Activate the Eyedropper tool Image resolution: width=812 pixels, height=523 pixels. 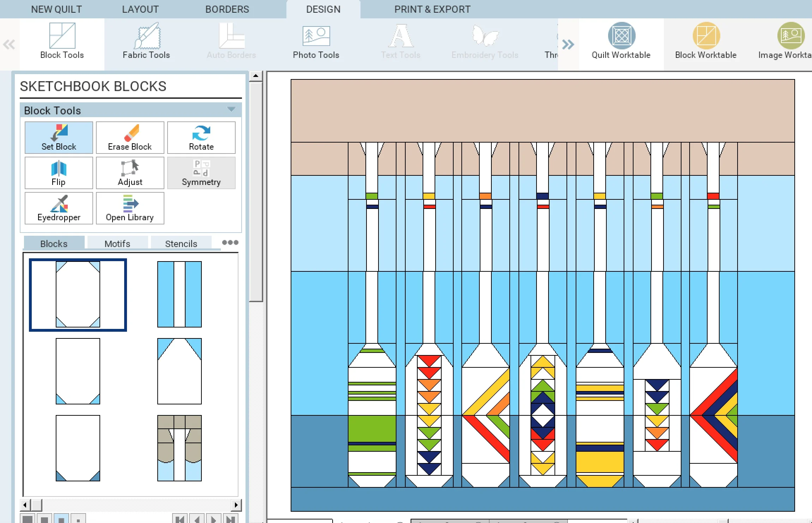(59, 208)
